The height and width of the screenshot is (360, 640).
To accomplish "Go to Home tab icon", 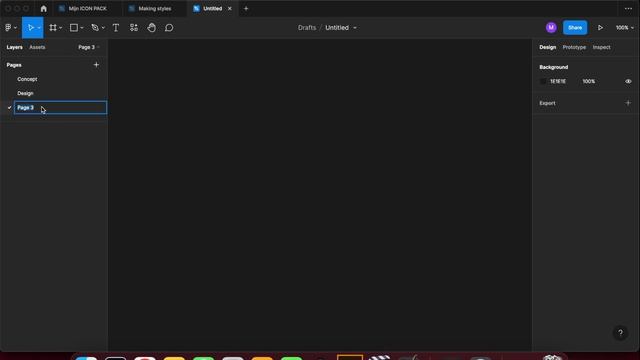I will click(44, 9).
